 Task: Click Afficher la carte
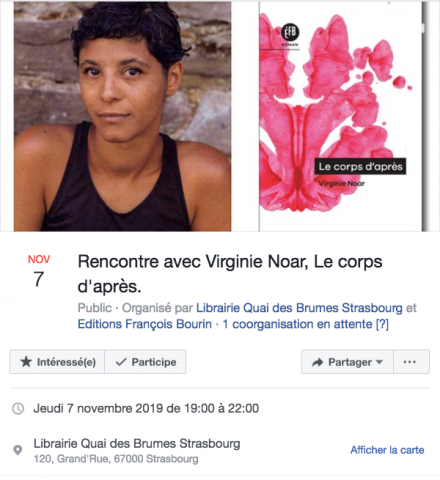coord(387,450)
